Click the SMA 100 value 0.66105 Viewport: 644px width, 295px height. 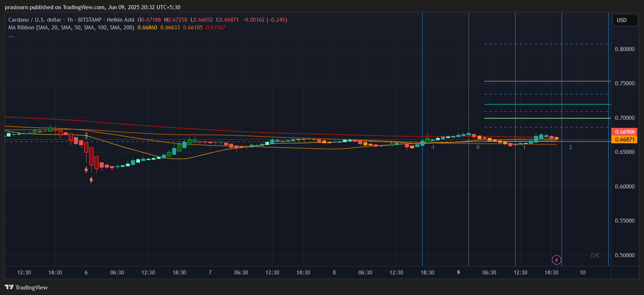193,28
